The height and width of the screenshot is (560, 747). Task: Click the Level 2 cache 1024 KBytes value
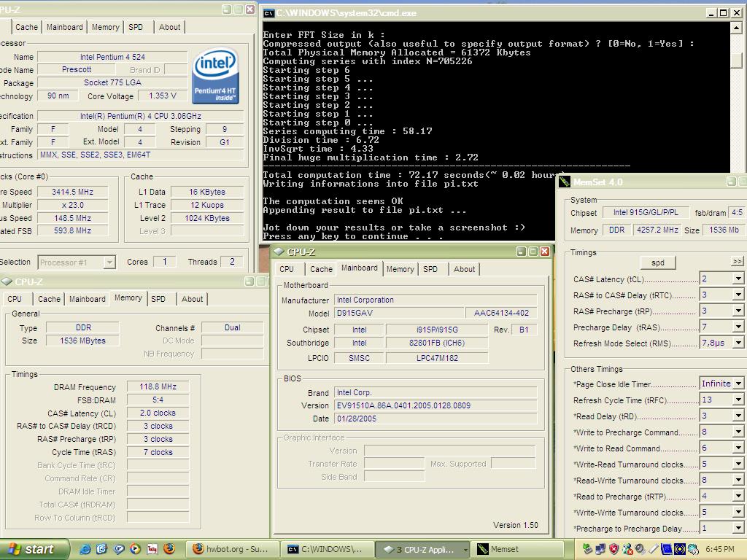pos(207,218)
